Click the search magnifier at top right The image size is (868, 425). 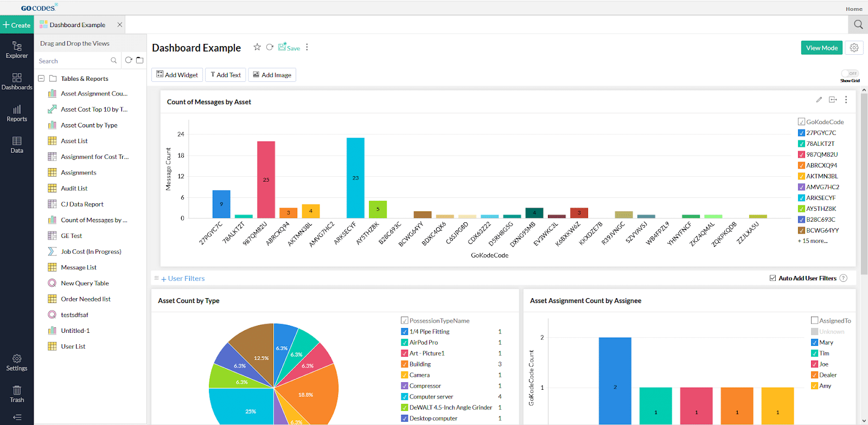click(858, 24)
